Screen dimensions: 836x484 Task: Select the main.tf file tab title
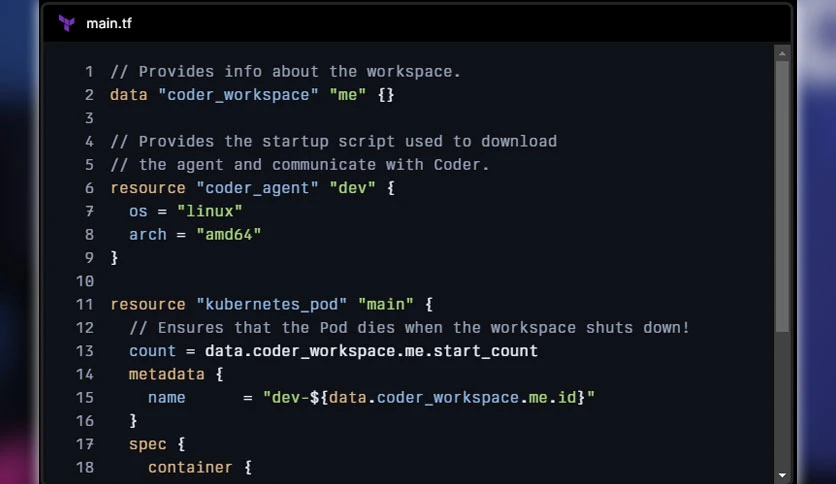click(x=109, y=23)
